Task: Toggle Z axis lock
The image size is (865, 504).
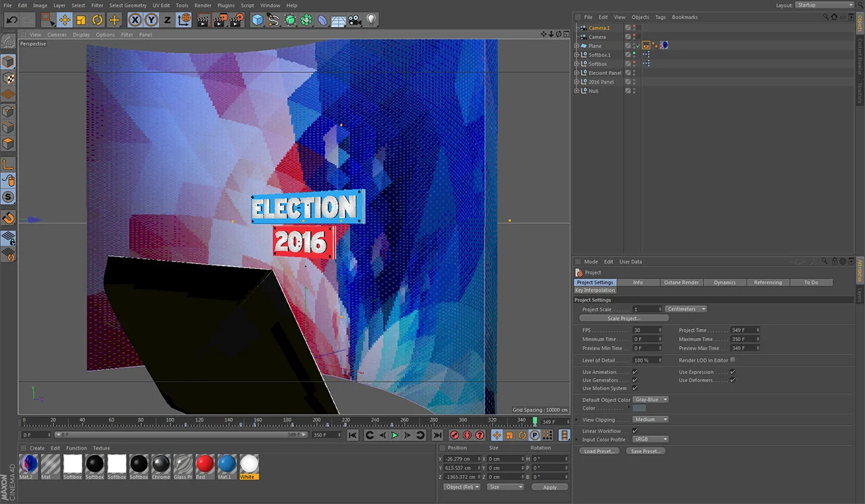Action: pos(168,20)
